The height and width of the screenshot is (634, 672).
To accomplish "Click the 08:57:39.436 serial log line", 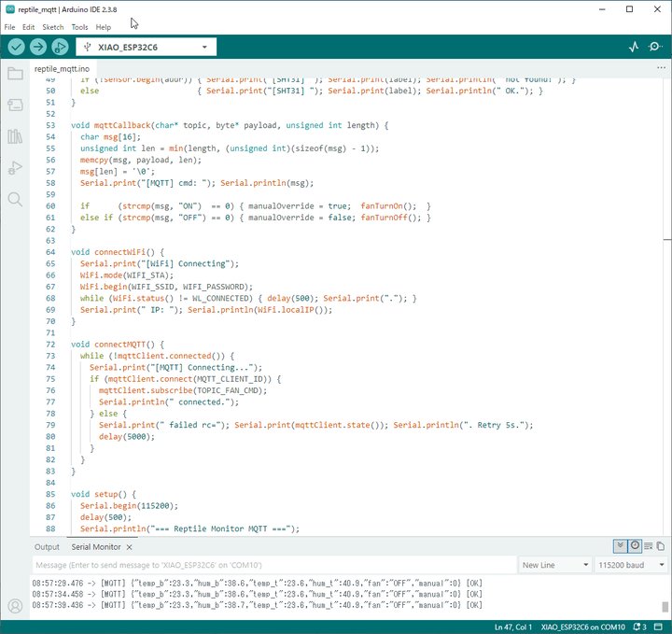I will point(258,605).
